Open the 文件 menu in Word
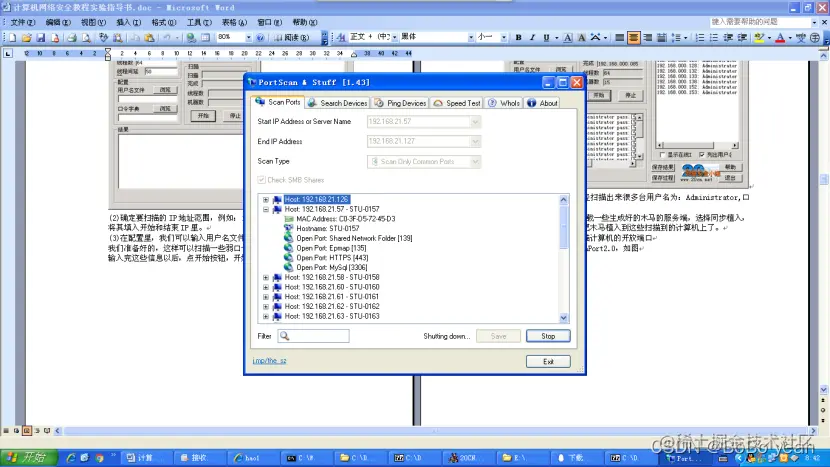Viewport: 830px width, 467px height. click(x=23, y=22)
